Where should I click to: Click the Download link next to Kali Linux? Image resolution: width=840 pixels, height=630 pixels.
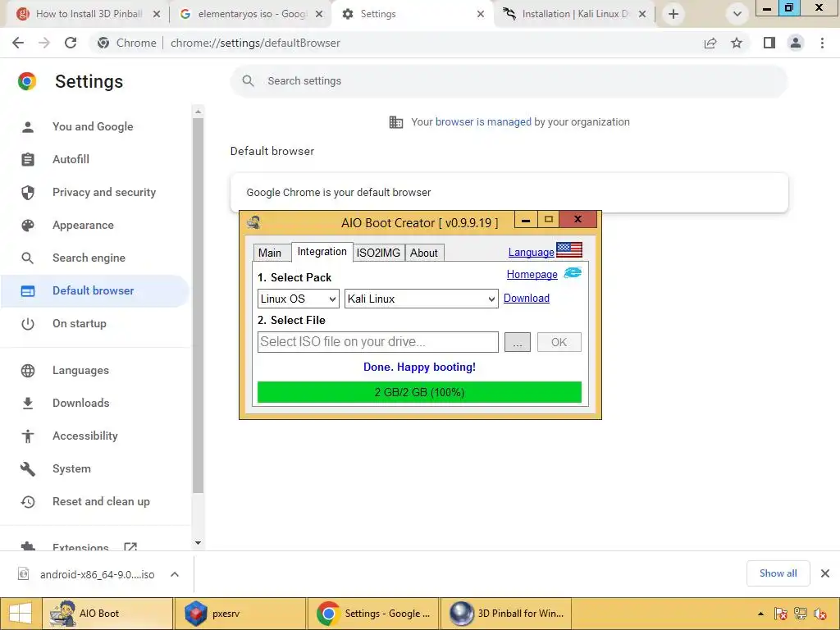[526, 299]
